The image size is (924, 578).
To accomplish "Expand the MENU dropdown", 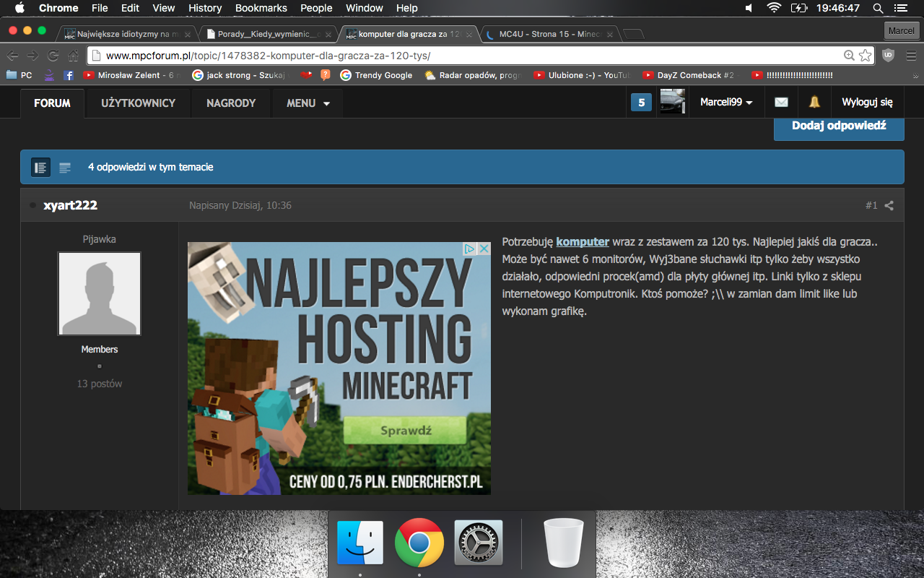I will pos(308,103).
